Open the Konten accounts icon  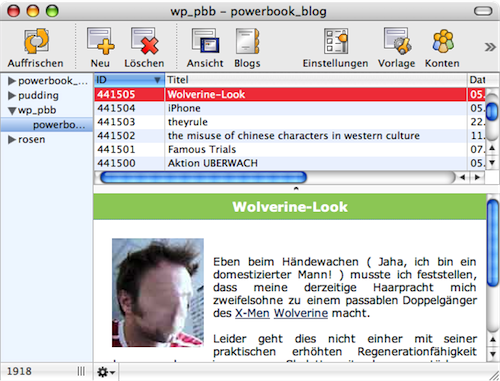pos(443,41)
